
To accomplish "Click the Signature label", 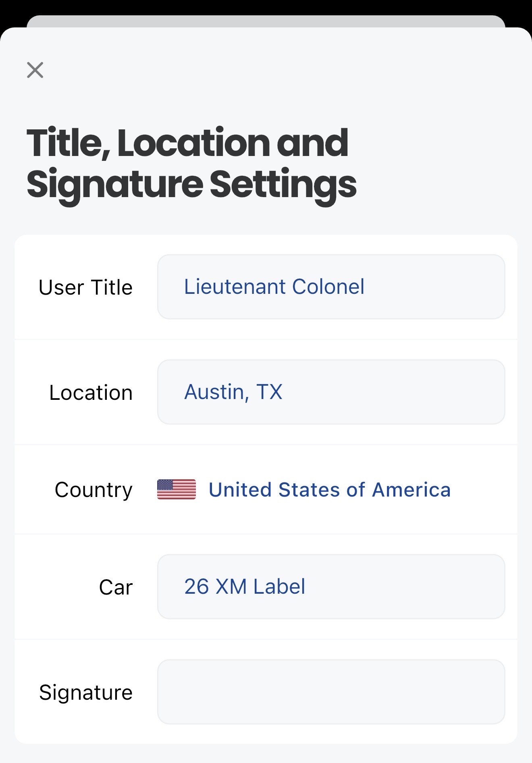I will tap(85, 693).
